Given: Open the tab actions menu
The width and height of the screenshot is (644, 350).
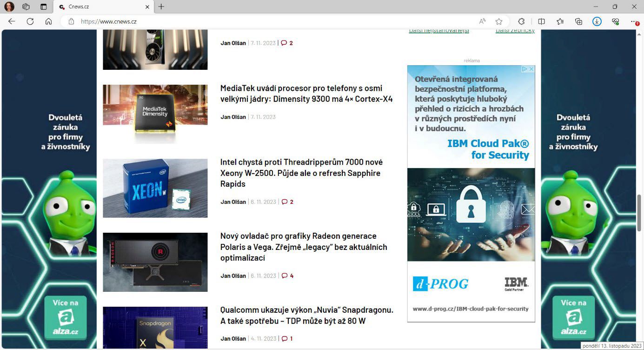Looking at the screenshot, I should pos(44,7).
